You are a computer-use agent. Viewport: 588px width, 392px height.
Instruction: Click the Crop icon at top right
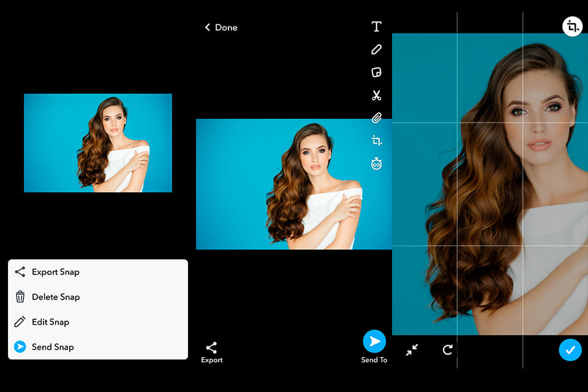[572, 26]
